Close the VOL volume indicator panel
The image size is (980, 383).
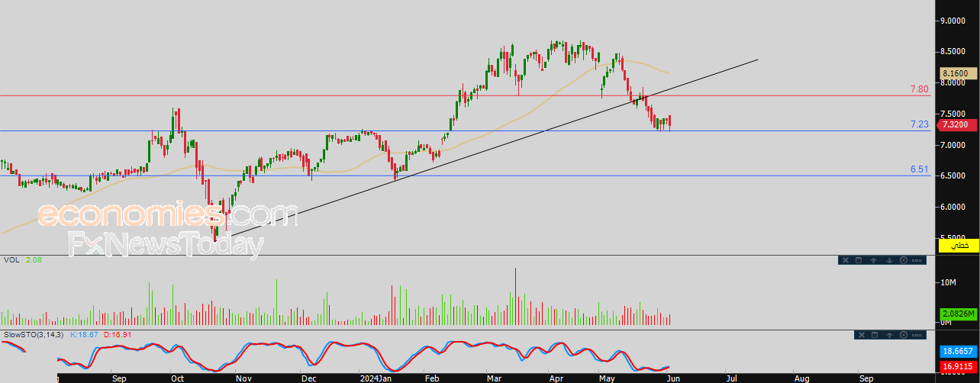[x=844, y=260]
